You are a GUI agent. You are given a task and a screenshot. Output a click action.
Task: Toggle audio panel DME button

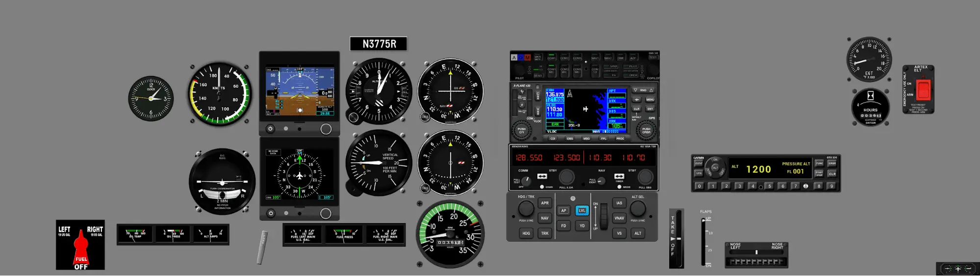pos(620,57)
